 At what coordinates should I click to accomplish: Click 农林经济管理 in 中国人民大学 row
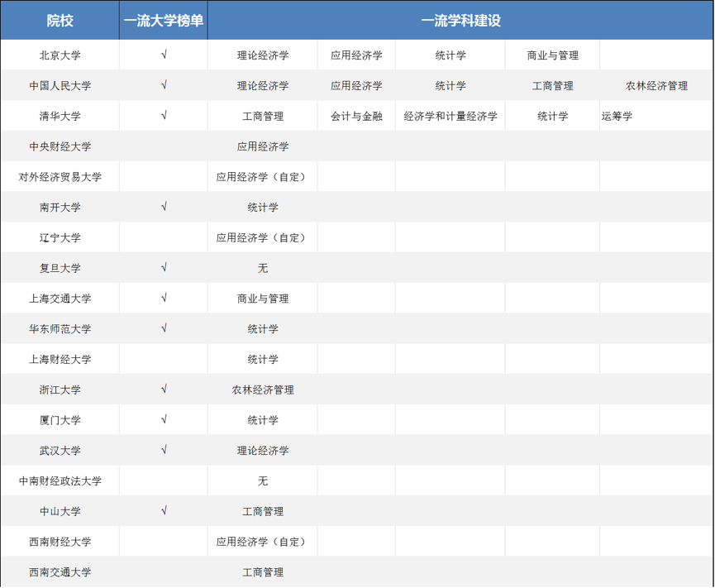pyautogui.click(x=656, y=86)
